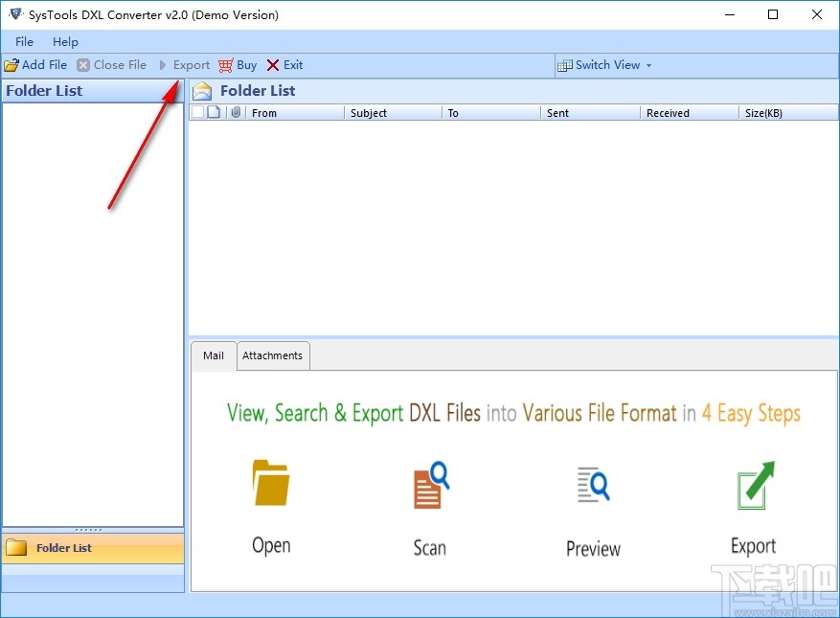Sort by the Subject column header
840x618 pixels.
click(x=394, y=113)
